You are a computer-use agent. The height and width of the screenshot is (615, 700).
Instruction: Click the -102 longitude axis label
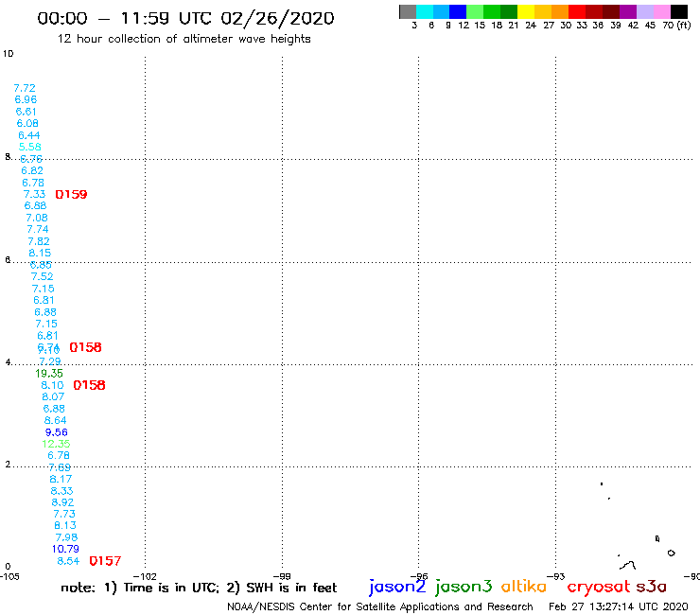pyautogui.click(x=145, y=576)
